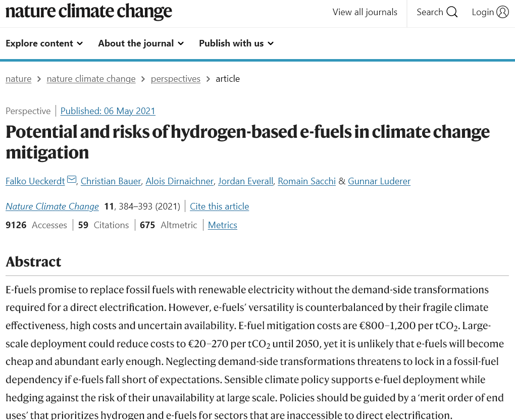Click the nature climate change logo
This screenshot has height=420, width=515.
pos(89,11)
